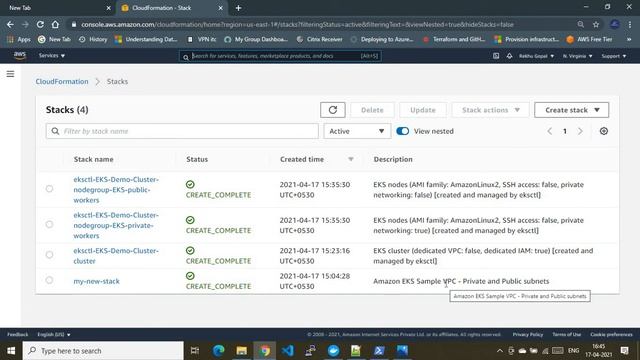Open Chrome three-dot menu
The image size is (640, 360).
(631, 24)
